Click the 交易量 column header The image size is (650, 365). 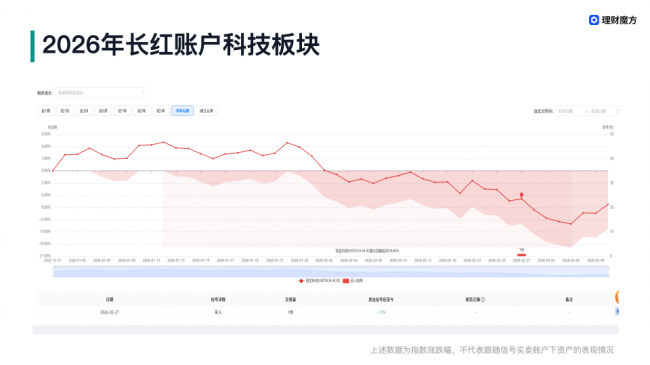tap(290, 299)
